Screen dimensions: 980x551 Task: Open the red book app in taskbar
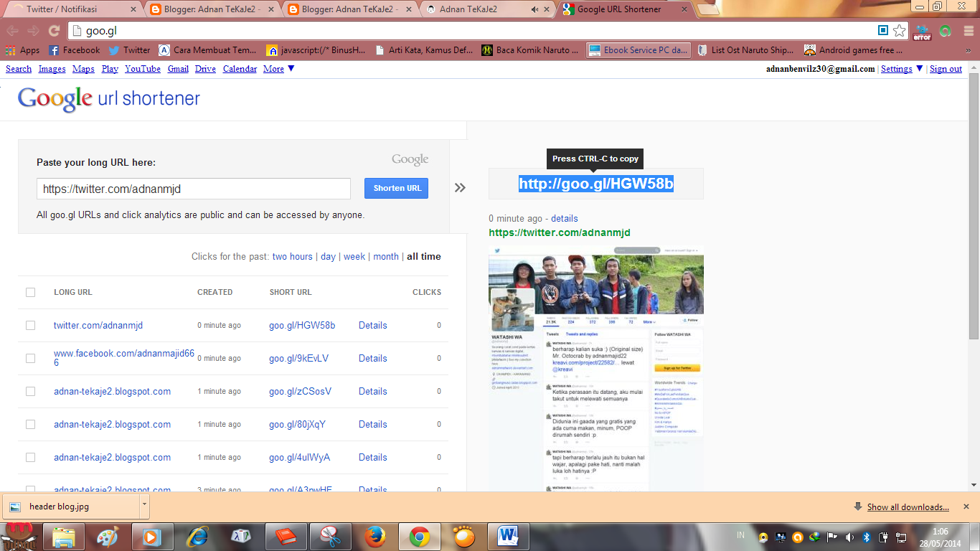286,537
